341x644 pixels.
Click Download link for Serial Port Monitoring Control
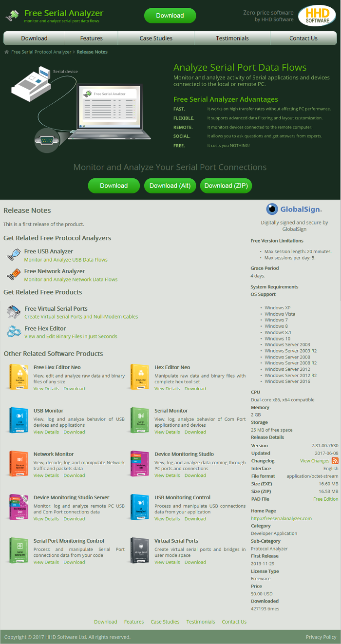74,562
